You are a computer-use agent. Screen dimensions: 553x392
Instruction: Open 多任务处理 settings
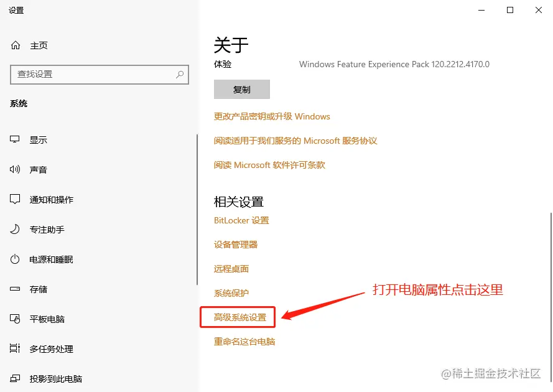[52, 349]
